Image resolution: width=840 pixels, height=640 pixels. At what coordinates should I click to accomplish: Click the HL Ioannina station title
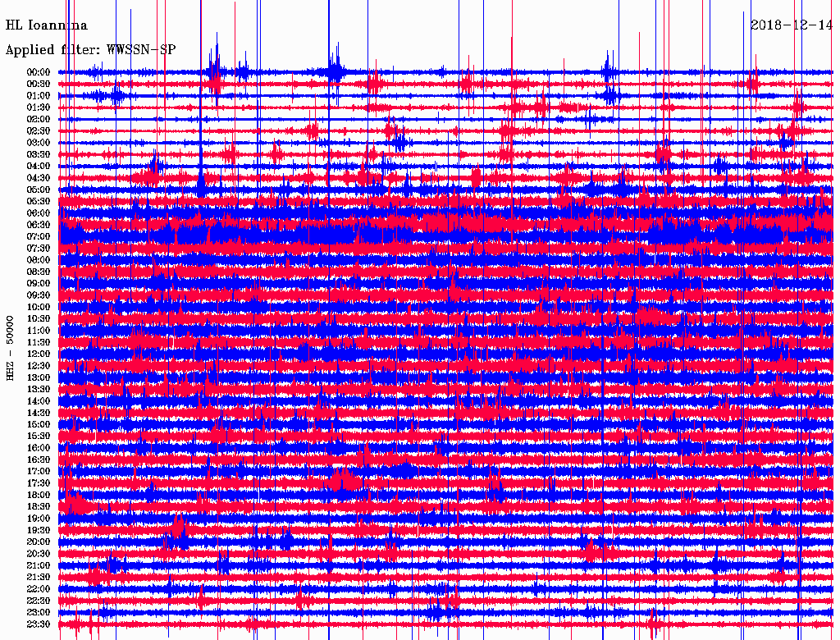tap(47, 25)
